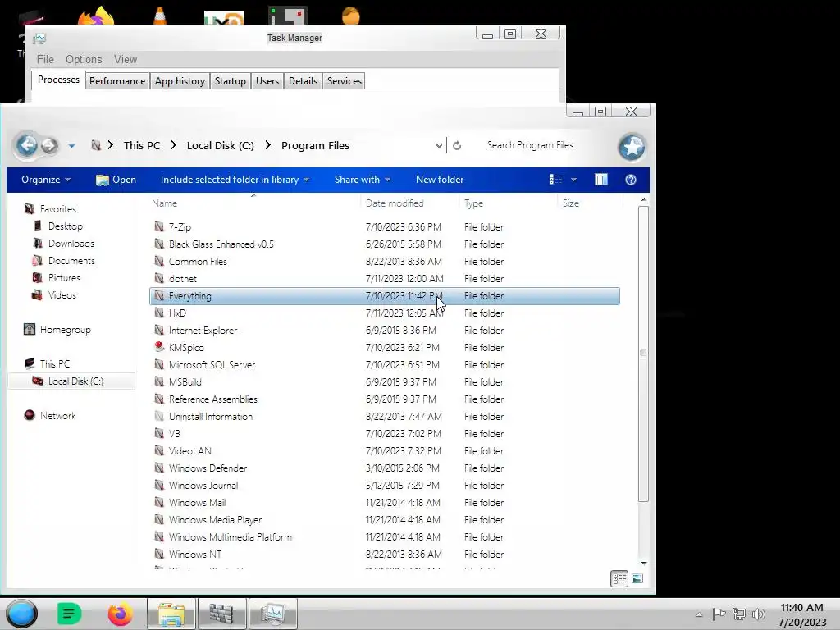Click the volume speaker tray icon
The width and height of the screenshot is (840, 630).
click(759, 614)
